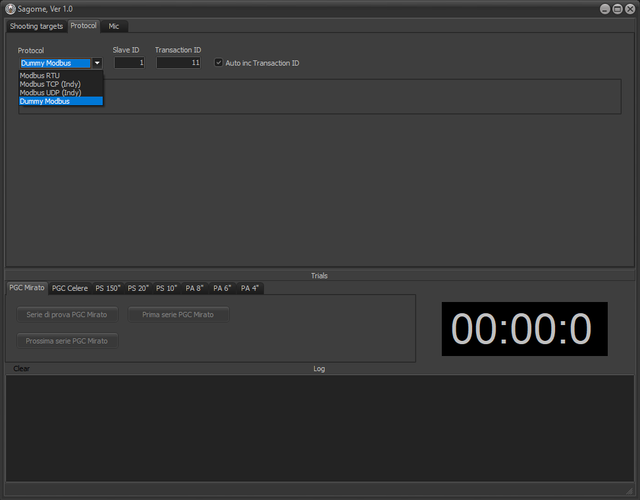Uncheck Auto inc Transaction ID checkbox
The image size is (640, 500).
point(219,62)
